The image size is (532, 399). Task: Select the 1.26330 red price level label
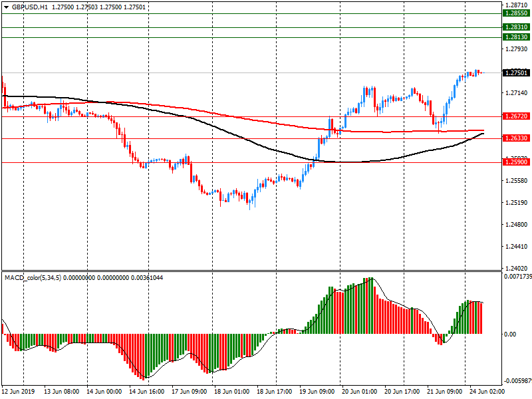coord(516,138)
